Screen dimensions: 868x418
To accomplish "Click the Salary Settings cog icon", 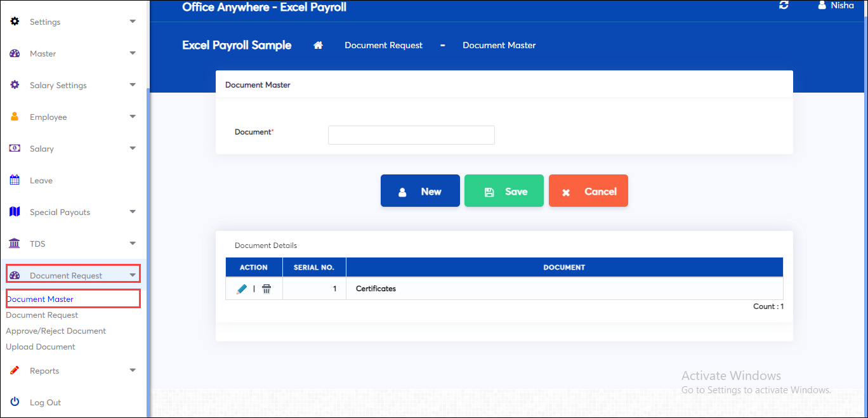I will tap(15, 85).
